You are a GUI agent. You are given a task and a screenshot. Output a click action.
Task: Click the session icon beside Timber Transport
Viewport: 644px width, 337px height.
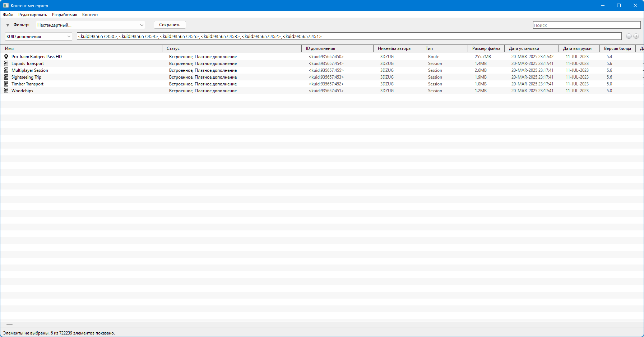(6, 84)
